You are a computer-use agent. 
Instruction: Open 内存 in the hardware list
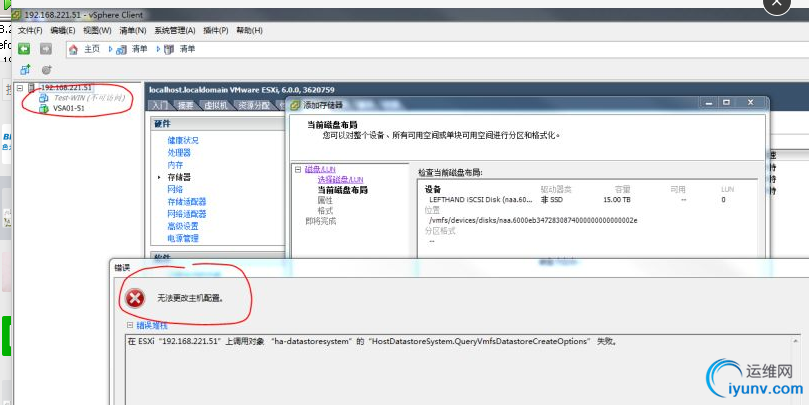(175, 165)
